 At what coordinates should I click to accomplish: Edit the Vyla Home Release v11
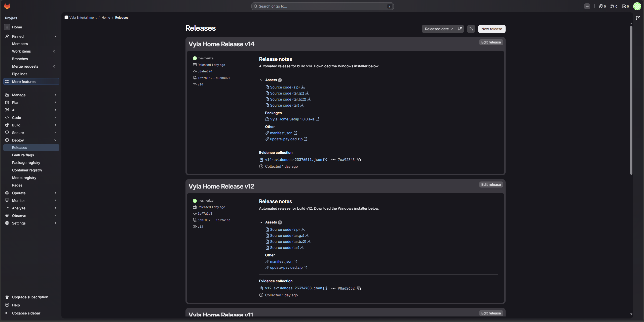(491, 313)
